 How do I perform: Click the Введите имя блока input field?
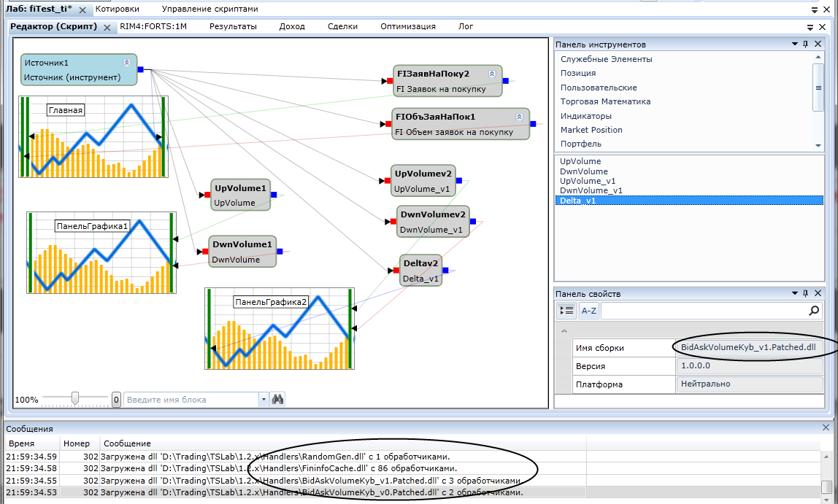click(191, 400)
